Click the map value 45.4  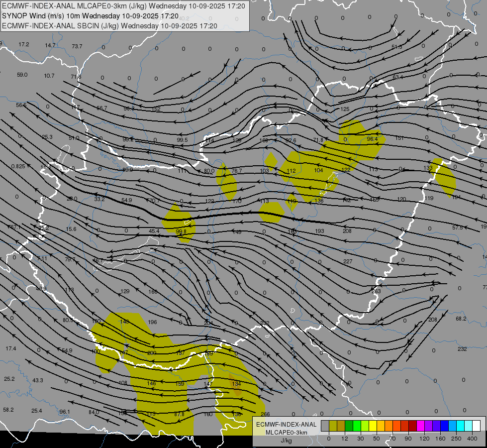(154, 231)
